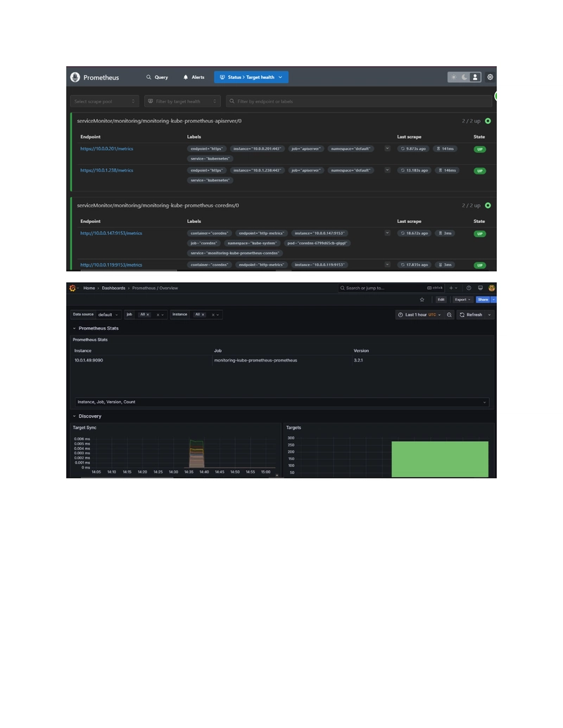This screenshot has height=728, width=563.
Task: Click the 13.183s ago last scrape badge
Action: [415, 170]
